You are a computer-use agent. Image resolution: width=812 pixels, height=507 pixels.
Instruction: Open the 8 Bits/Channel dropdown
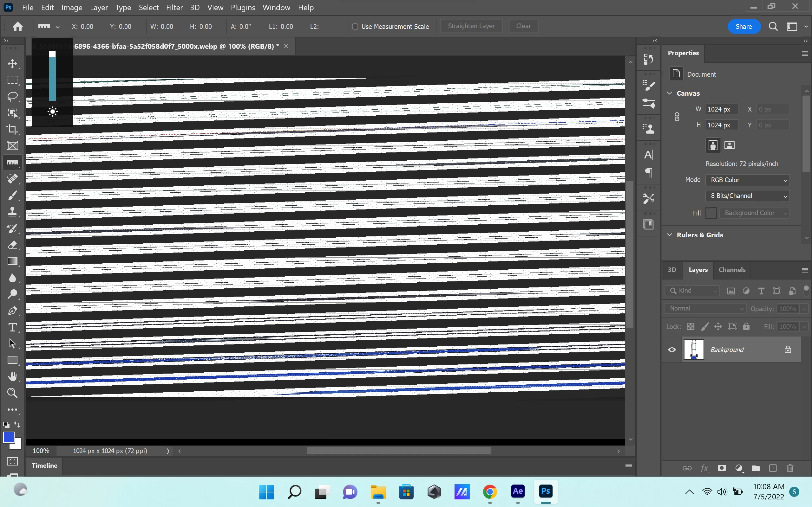pyautogui.click(x=748, y=196)
